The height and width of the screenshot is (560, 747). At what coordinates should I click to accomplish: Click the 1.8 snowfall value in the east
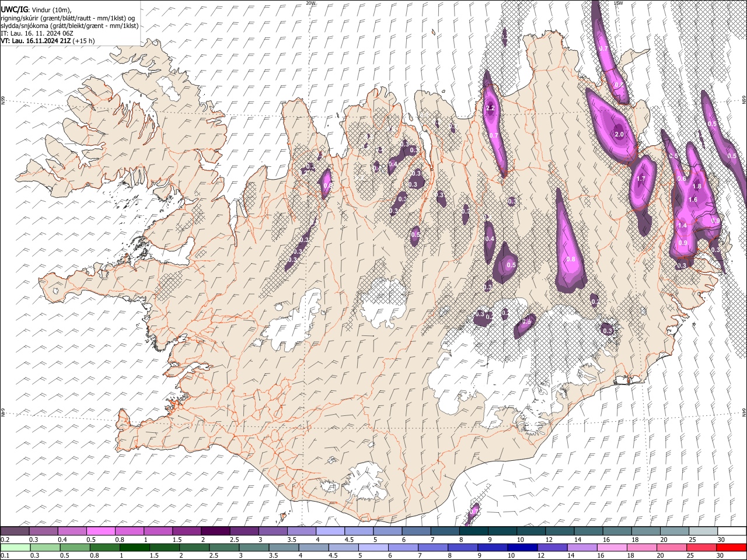(x=696, y=187)
